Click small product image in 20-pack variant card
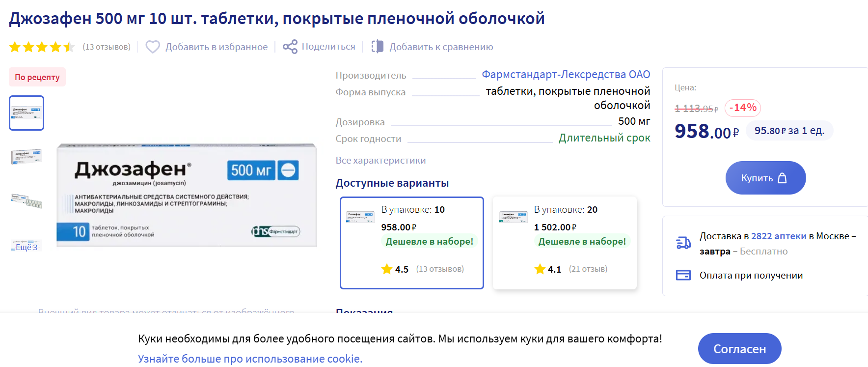Viewport: 868px width, 367px height. click(514, 217)
